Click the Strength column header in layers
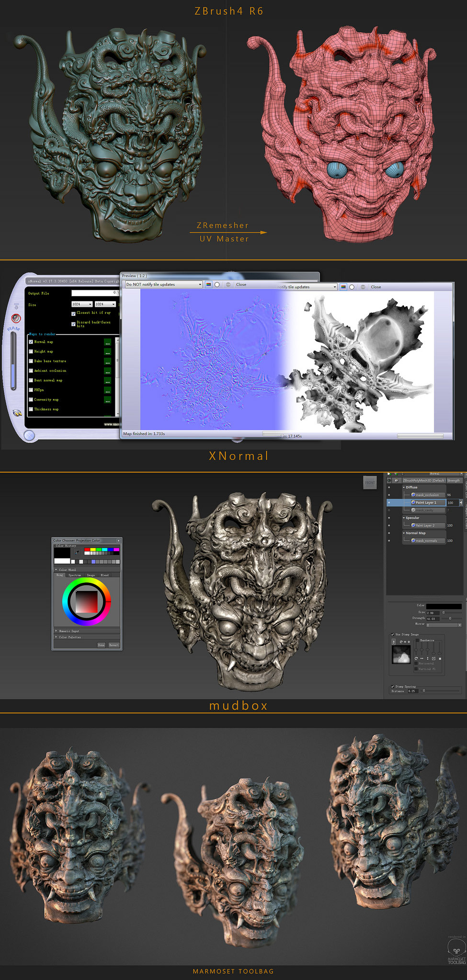 tap(454, 480)
